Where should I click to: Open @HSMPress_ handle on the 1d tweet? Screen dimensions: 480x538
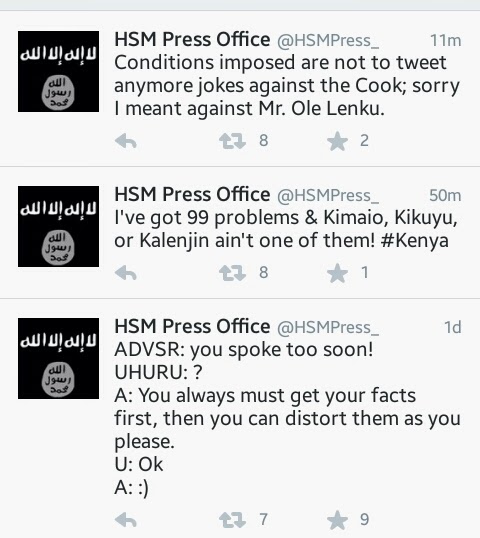coord(328,328)
